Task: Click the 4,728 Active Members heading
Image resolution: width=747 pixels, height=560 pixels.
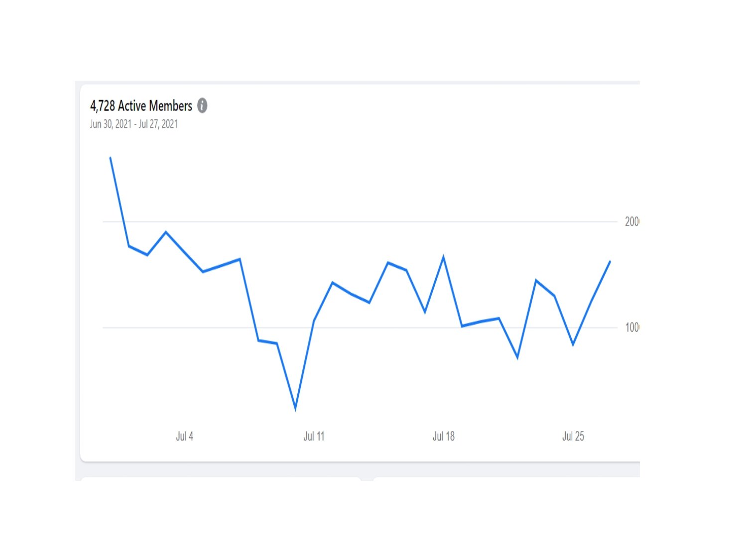Action: click(x=141, y=106)
